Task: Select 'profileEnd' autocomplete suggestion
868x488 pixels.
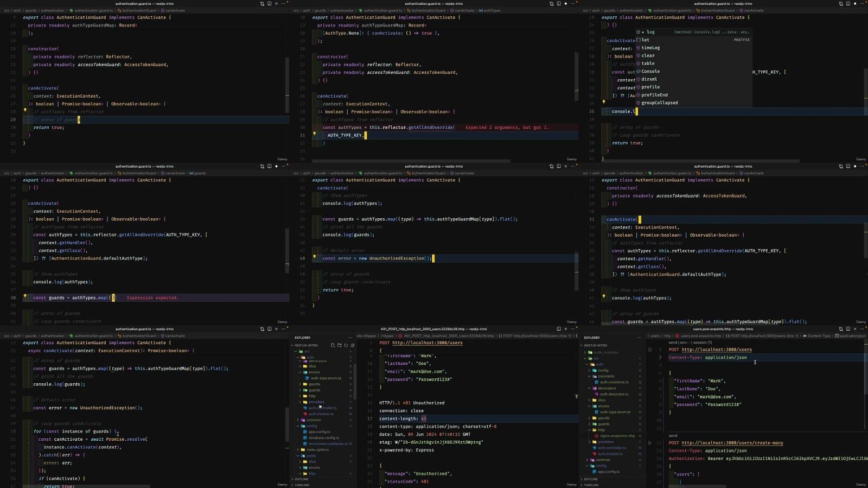Action: [x=693, y=95]
